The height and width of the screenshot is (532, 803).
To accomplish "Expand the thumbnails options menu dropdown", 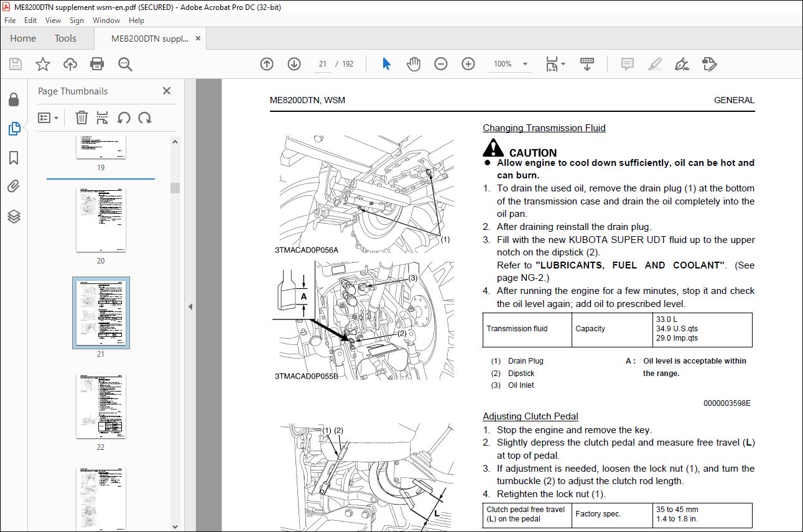I will (x=49, y=117).
